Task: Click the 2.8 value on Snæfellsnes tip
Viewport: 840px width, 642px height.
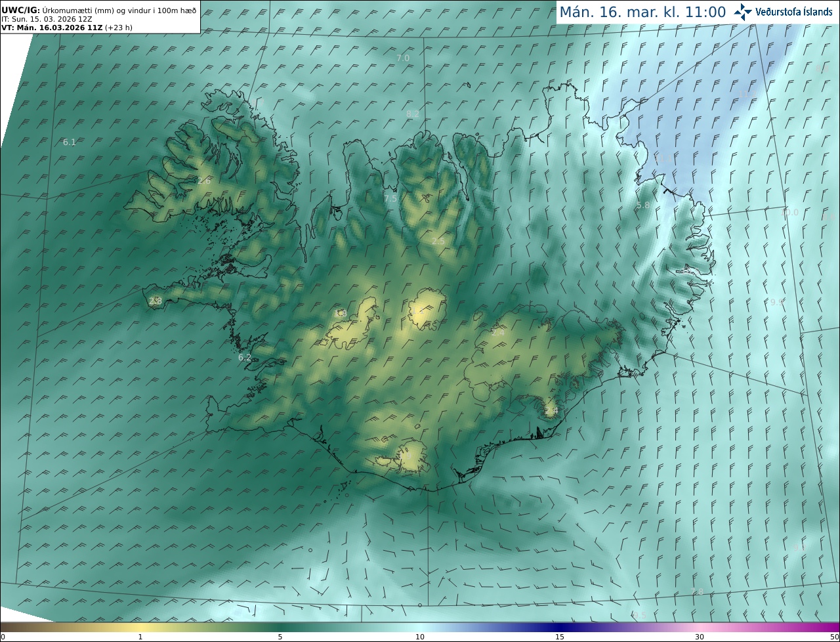Action: pyautogui.click(x=156, y=301)
